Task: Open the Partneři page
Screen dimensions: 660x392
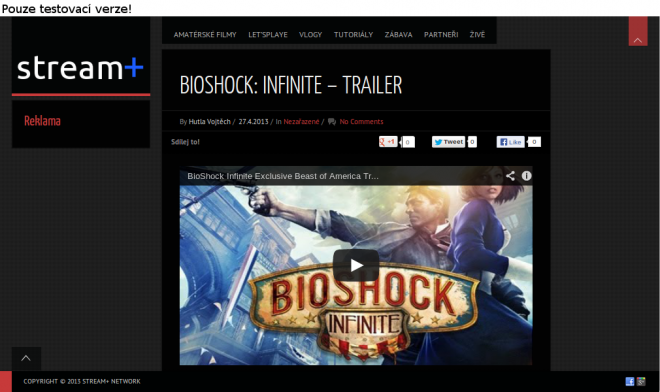Action: [441, 35]
